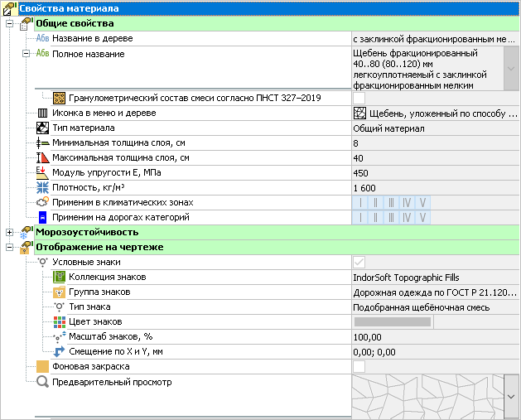
Task: Click the Тип материала icon
Action: pyautogui.click(x=42, y=128)
